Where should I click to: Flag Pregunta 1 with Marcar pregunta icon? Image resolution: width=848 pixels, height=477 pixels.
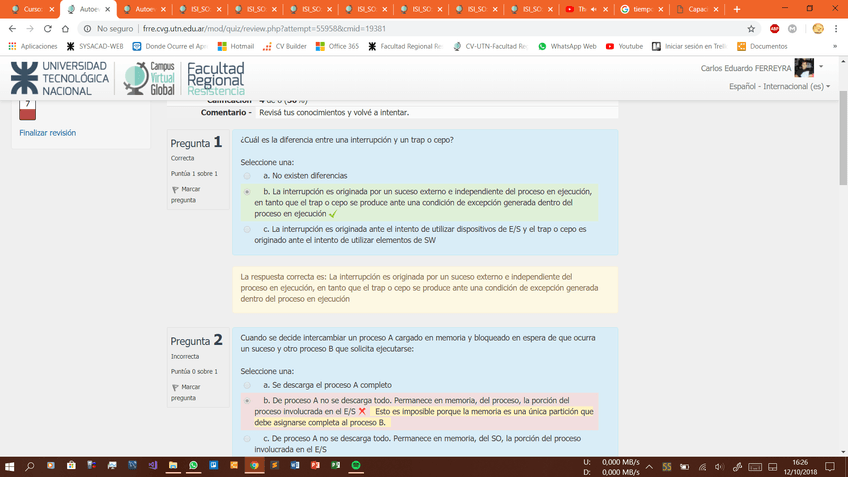176,189
